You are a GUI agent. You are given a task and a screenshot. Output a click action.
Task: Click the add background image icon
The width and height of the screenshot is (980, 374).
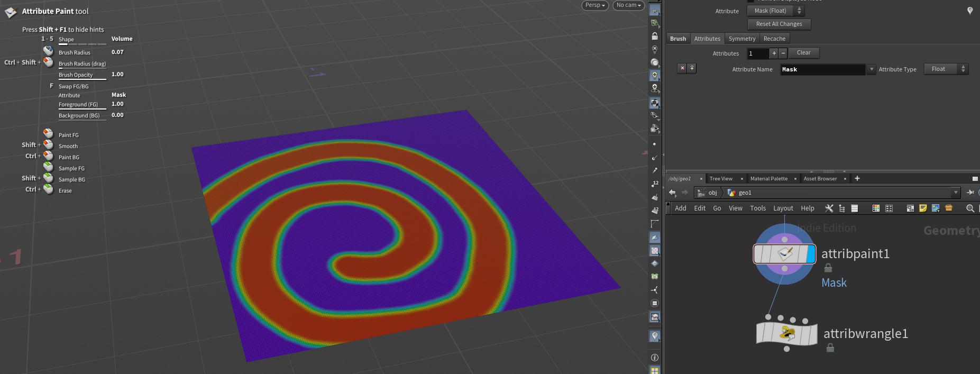936,208
